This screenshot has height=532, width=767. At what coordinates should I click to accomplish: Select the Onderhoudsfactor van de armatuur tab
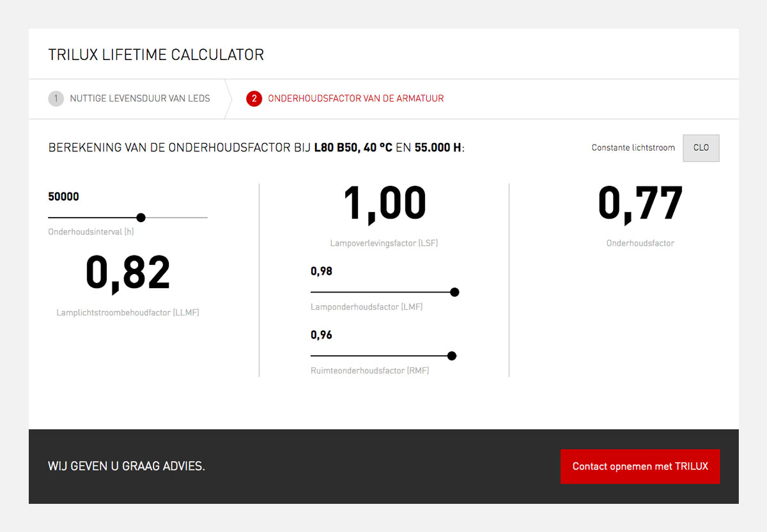[345, 98]
